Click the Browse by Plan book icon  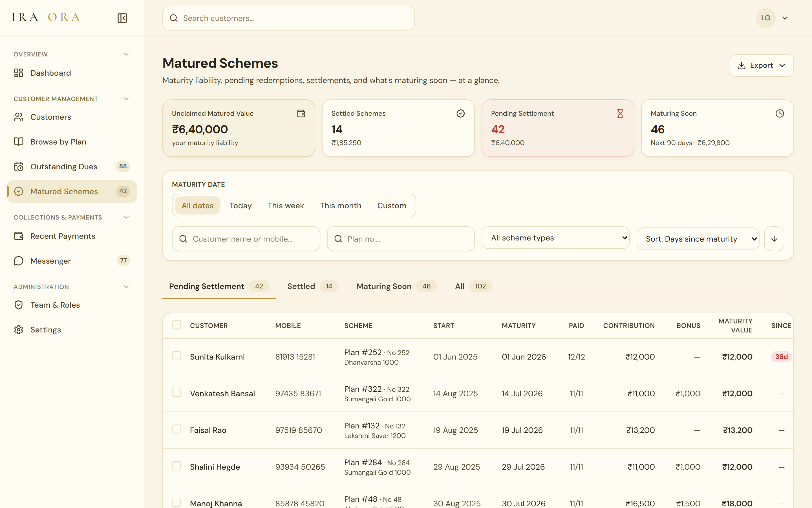pos(18,142)
